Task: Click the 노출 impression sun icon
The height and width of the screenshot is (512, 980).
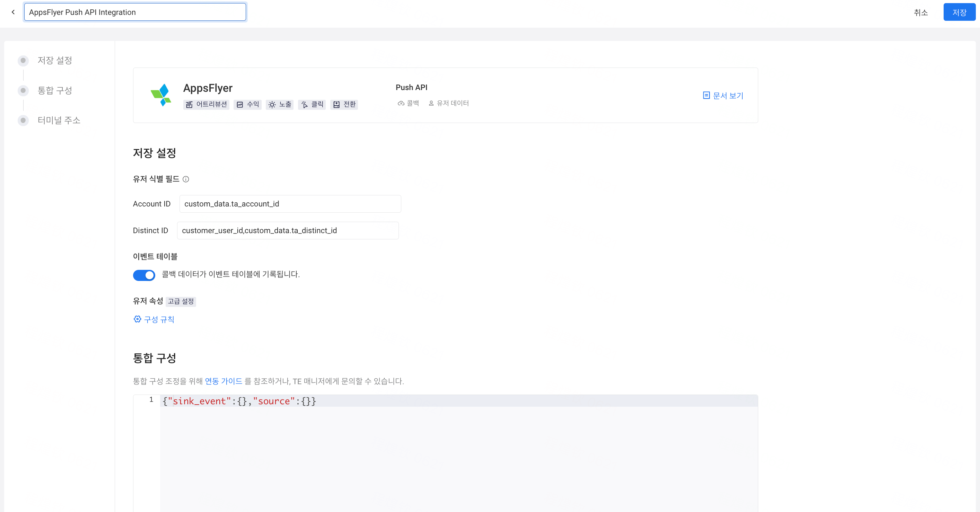Action: (272, 105)
